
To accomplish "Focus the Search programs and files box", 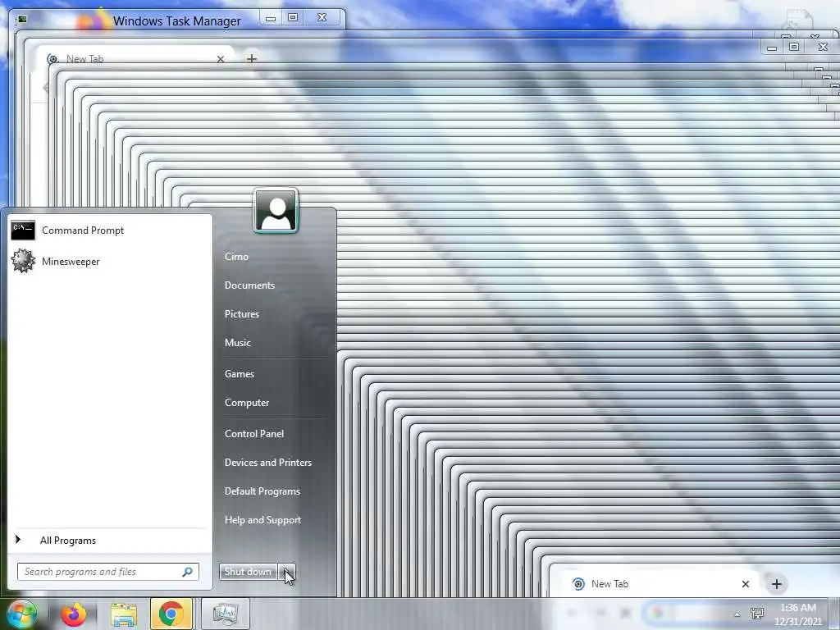I will pos(107,572).
